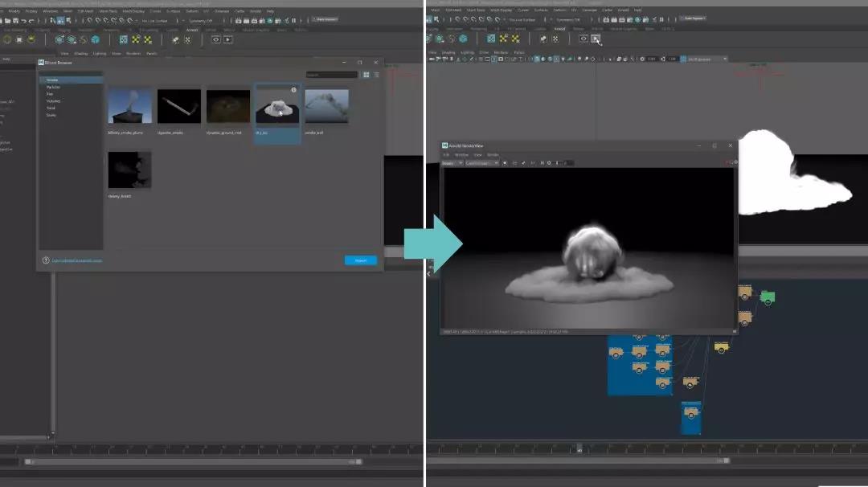This screenshot has height=487, width=868.
Task: Click the first yellow X-shaped shelf icon, left window
Action: (x=136, y=39)
